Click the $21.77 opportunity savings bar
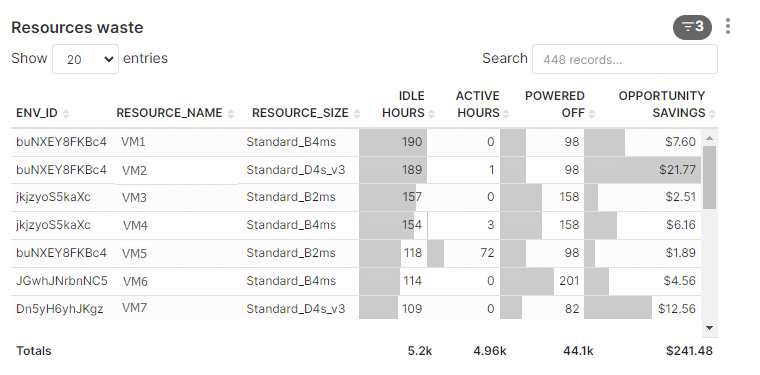The height and width of the screenshot is (375, 760). pyautogui.click(x=643, y=170)
